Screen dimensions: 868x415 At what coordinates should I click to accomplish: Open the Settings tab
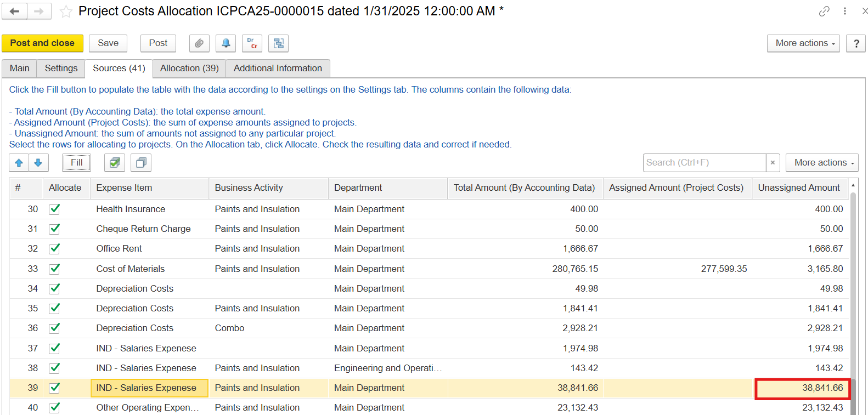pos(61,69)
